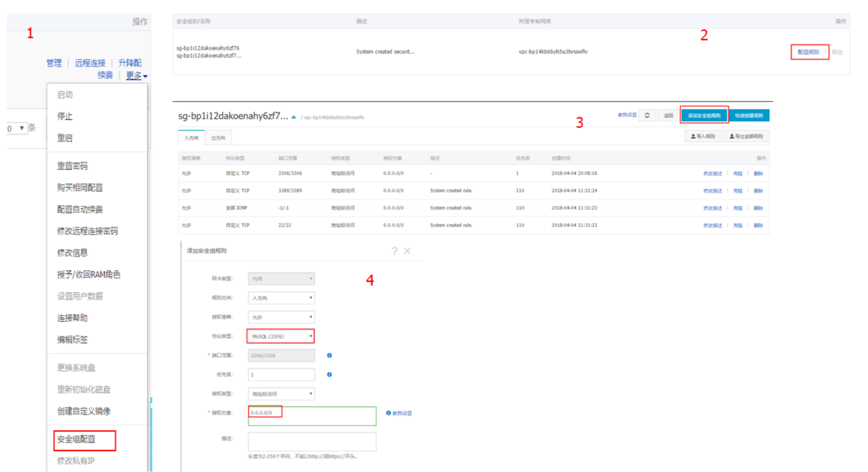
Task: Select 重新初始化磁盘 menu entry
Action: 84,389
